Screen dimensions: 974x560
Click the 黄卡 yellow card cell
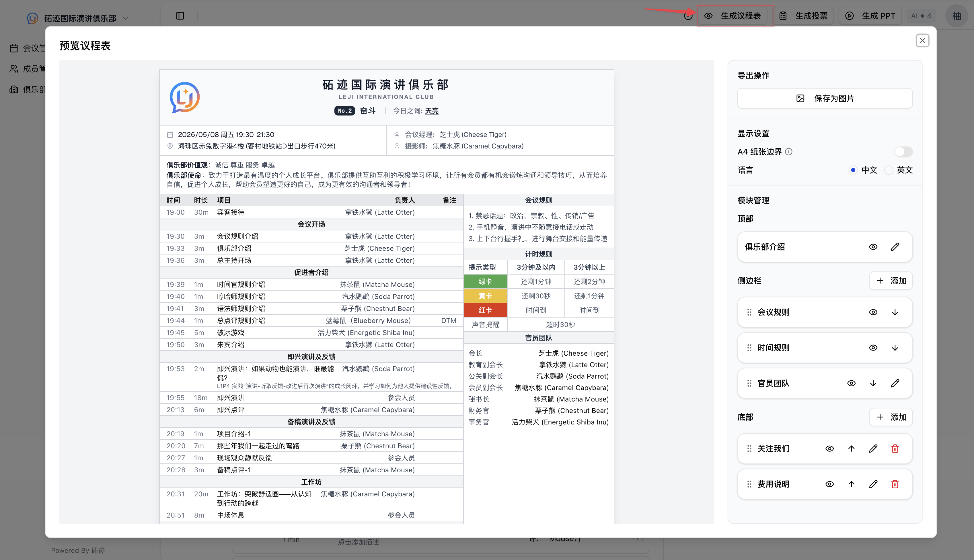[485, 296]
